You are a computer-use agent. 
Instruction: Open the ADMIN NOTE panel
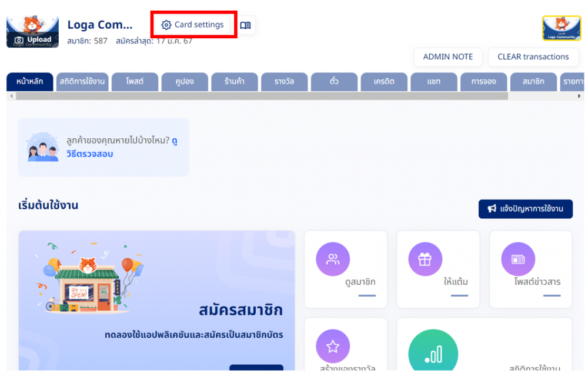tap(447, 57)
